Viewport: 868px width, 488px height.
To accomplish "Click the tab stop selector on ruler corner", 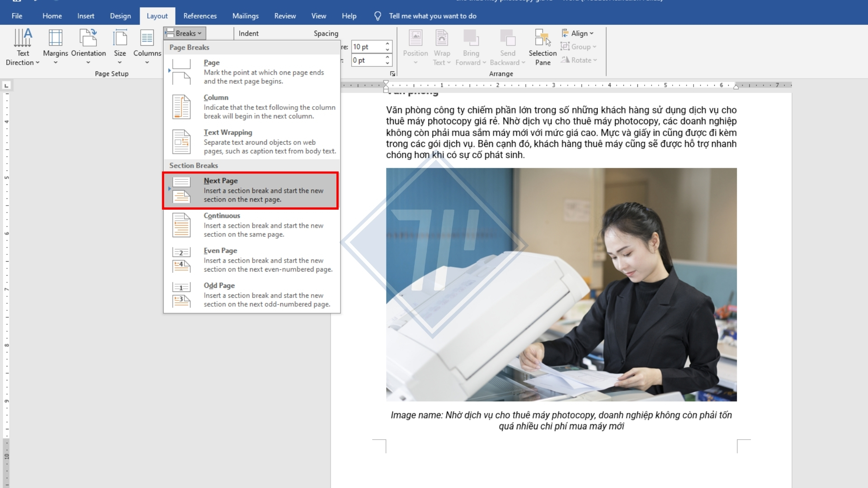I will [x=6, y=85].
